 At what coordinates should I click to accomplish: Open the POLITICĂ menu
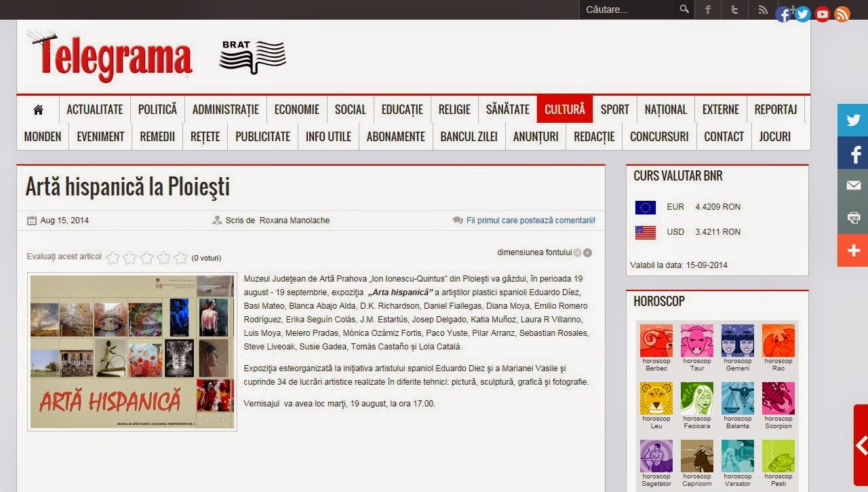point(157,109)
